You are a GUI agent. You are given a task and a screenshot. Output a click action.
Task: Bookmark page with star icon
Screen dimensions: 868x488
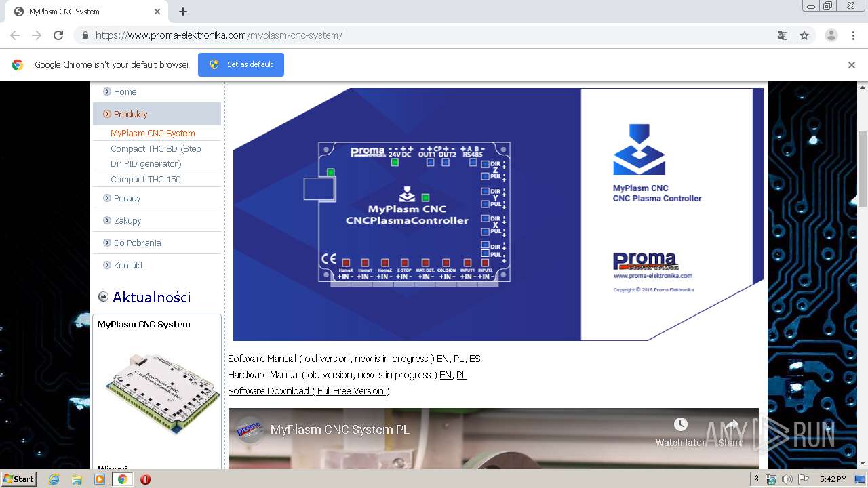804,35
